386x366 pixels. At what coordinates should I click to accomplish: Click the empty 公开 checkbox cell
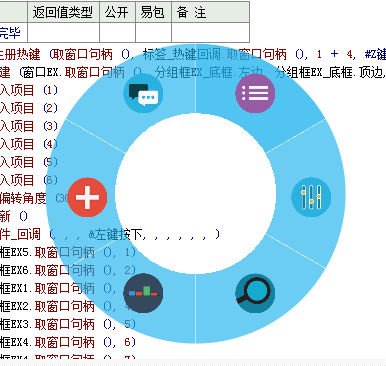pyautogui.click(x=117, y=32)
